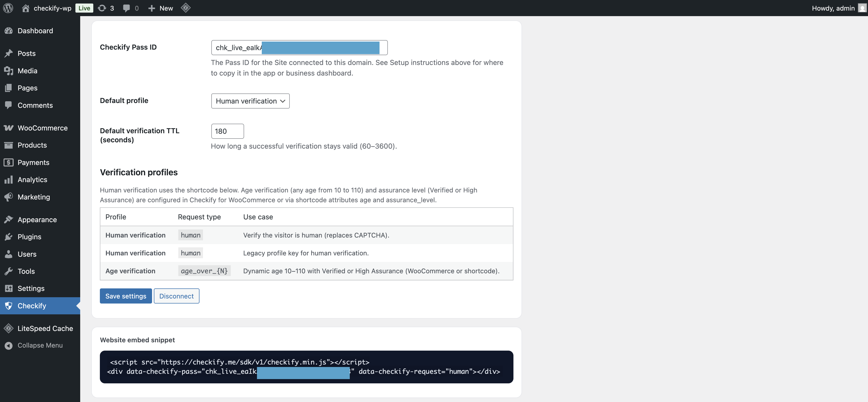Open the comments bubble icon in admin bar

click(x=126, y=8)
